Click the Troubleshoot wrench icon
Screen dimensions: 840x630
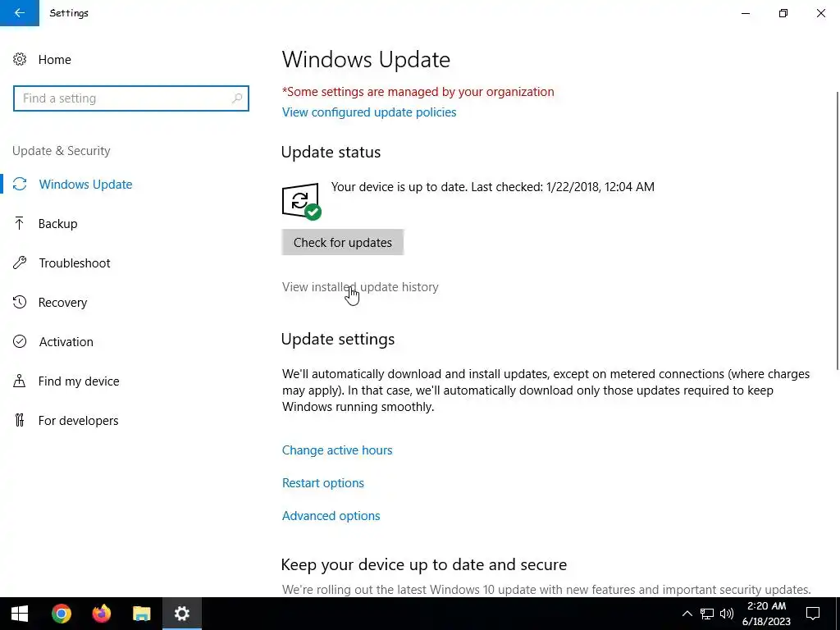pos(20,263)
